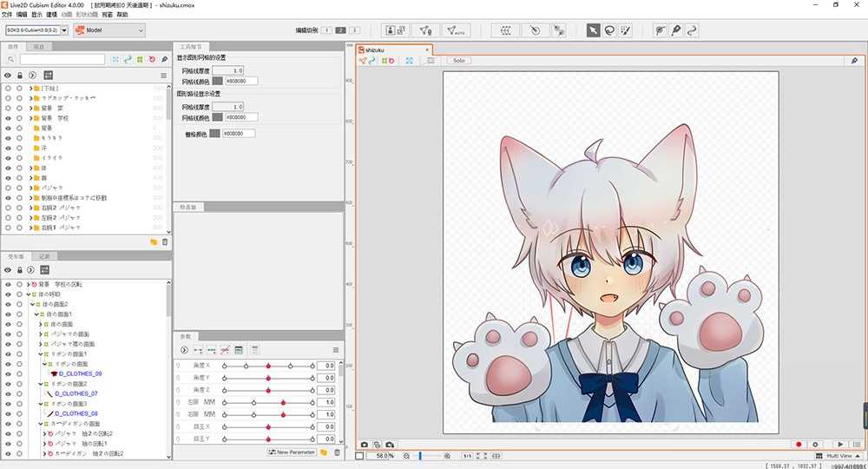Collapse the カーディガンの曲面 tree node
The height and width of the screenshot is (469, 868).
[41, 424]
